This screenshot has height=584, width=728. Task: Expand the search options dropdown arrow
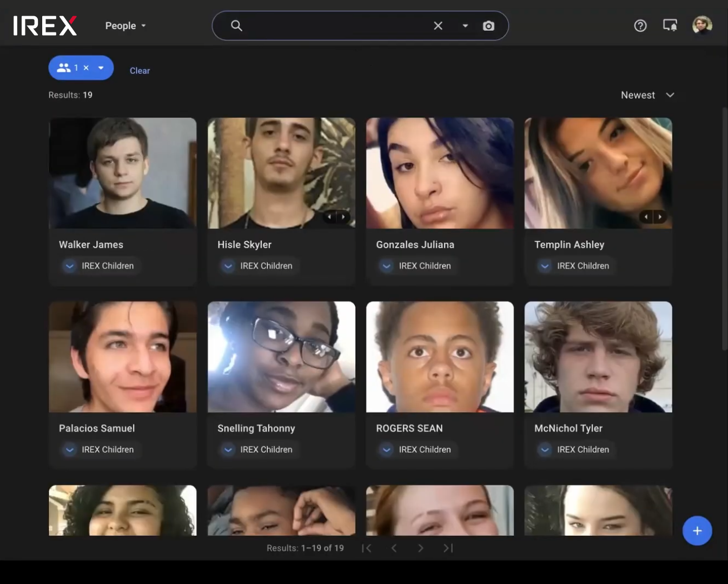(x=465, y=26)
